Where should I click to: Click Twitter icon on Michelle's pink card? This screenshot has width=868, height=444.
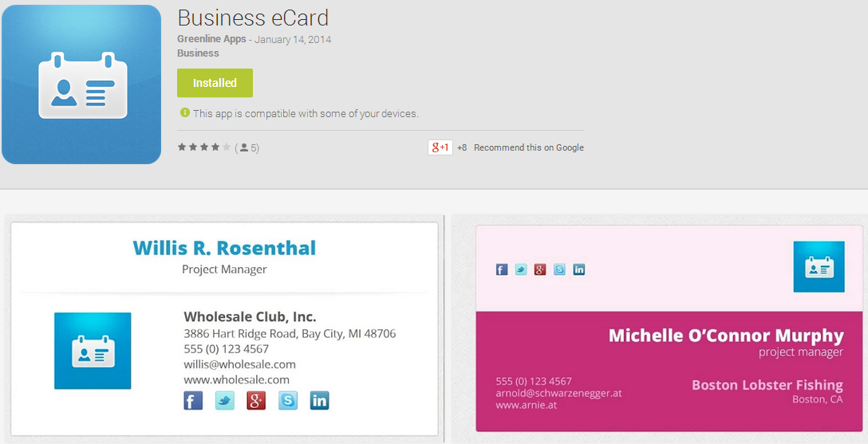coord(521,269)
